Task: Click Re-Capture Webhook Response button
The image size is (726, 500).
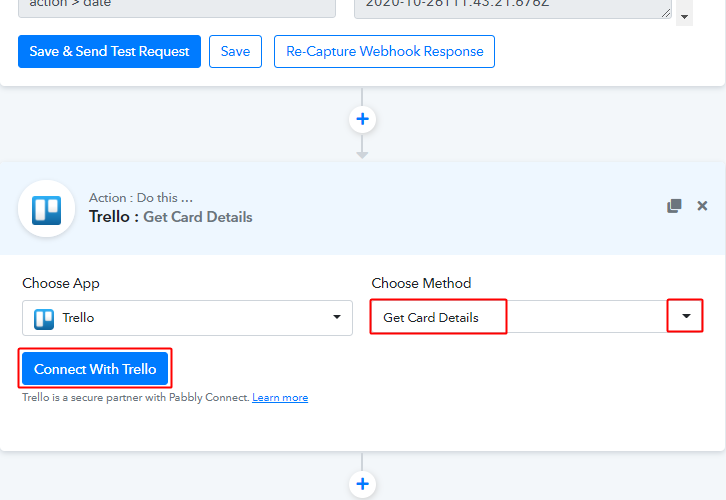Action: 384,51
